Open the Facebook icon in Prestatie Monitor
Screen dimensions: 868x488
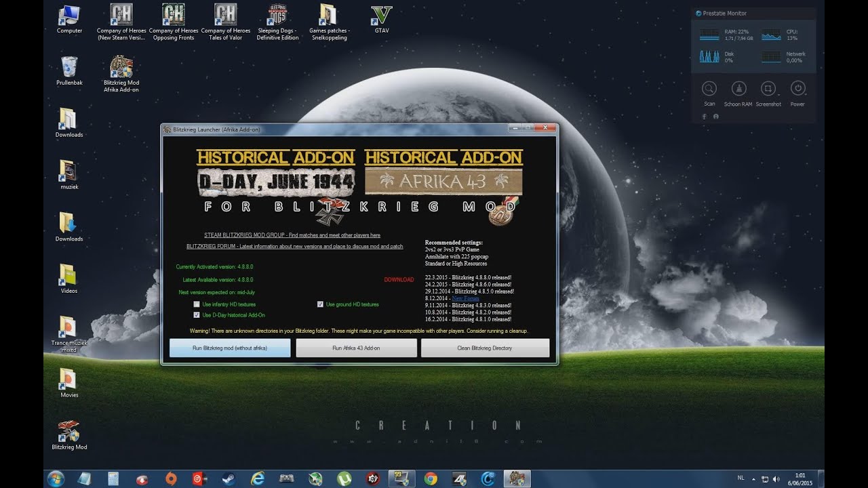pyautogui.click(x=704, y=116)
